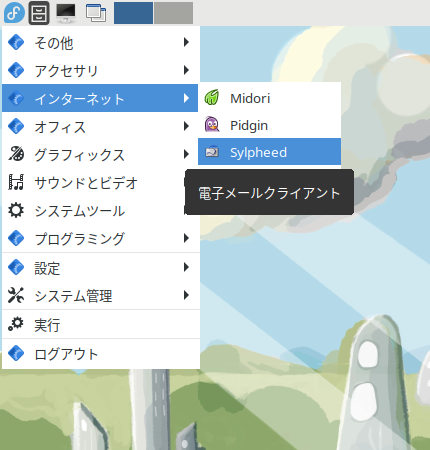Click the gear icon for システムツール
The image size is (430, 450).
coord(16,210)
